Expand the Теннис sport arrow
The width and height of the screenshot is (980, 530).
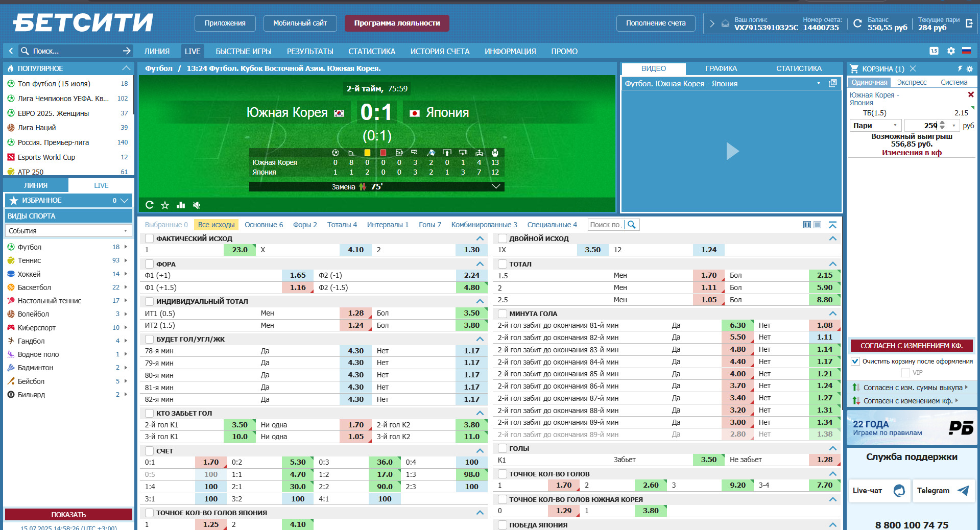126,260
